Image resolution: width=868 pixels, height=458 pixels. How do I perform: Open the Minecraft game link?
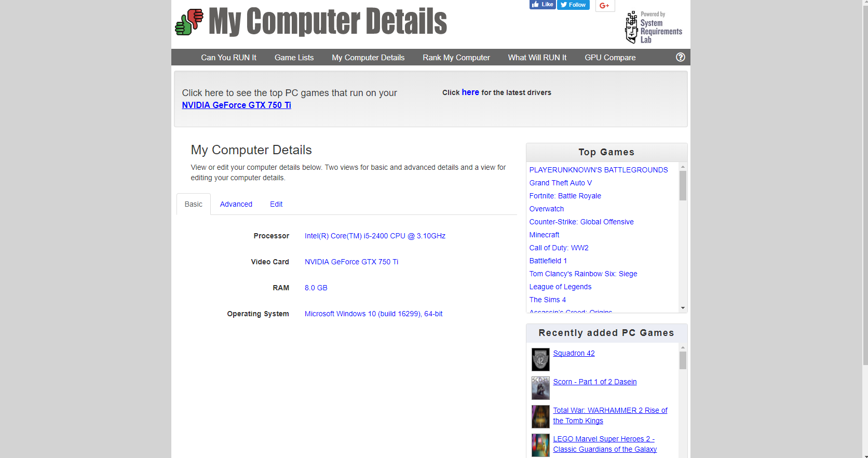[544, 235]
